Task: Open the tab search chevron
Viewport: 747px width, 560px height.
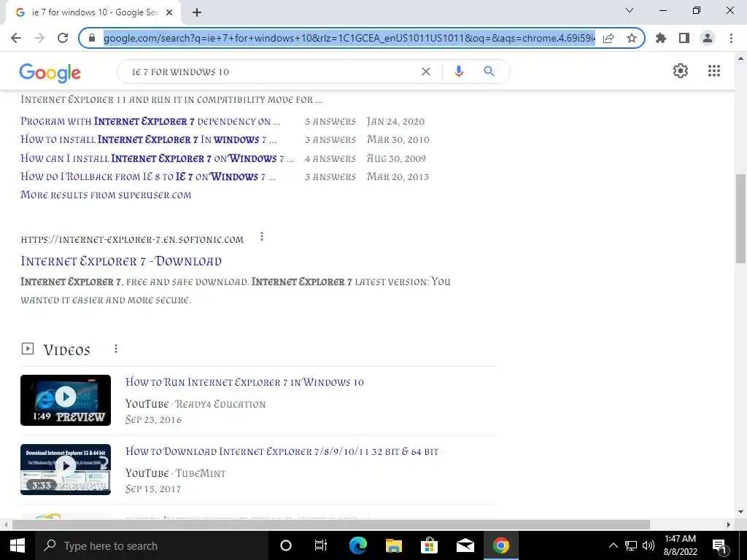Action: tap(630, 10)
